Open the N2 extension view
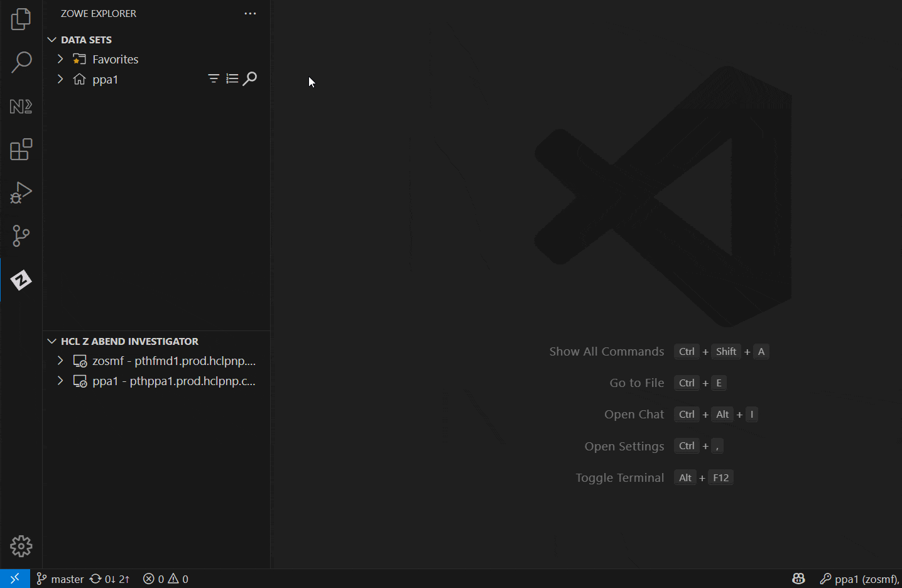This screenshot has height=588, width=902. pyautogui.click(x=21, y=106)
